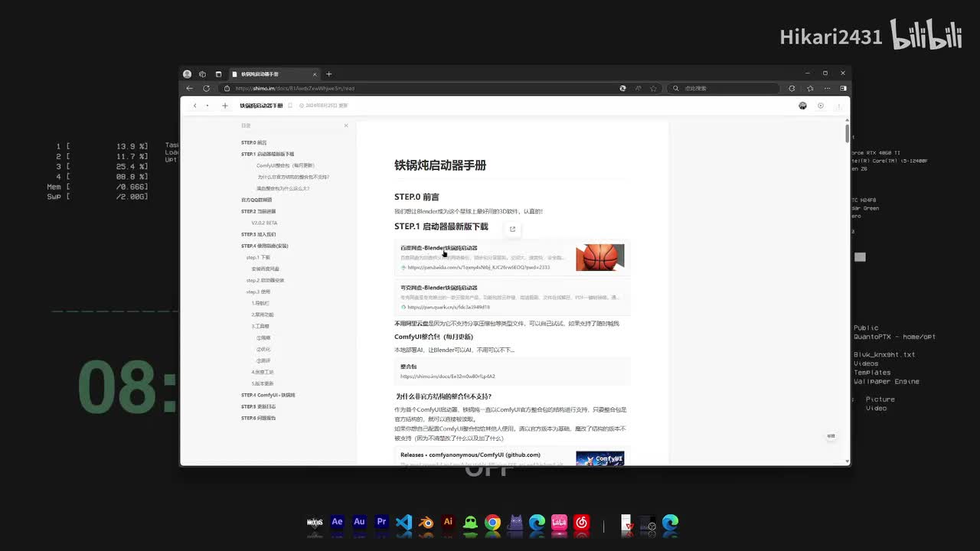Open the purple cat app in dock

coord(515,523)
